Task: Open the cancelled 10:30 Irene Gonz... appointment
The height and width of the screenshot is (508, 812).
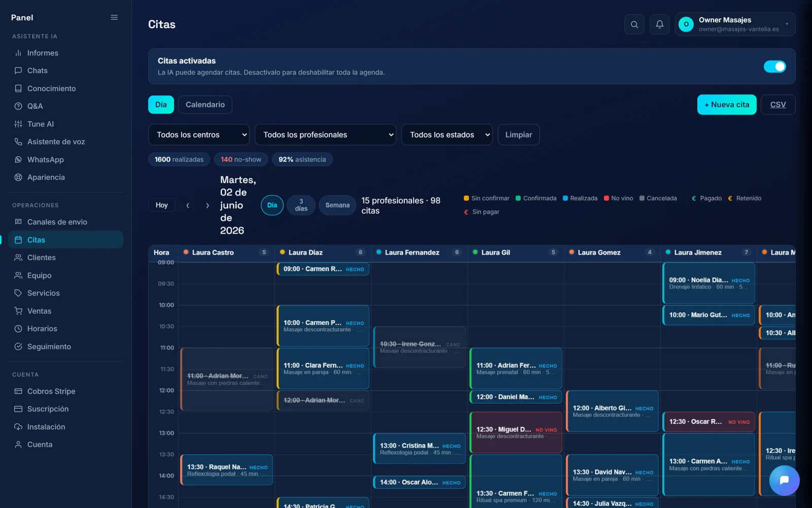Action: pos(419,347)
